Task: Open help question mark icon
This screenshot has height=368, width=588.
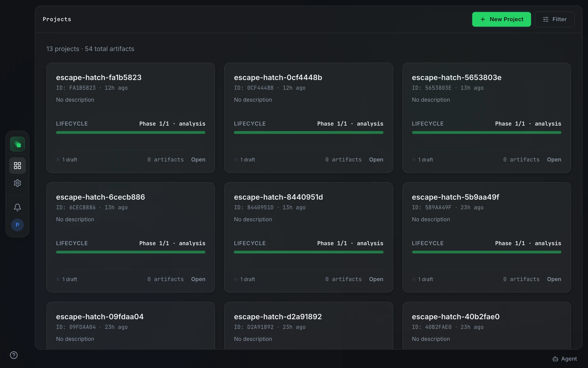Action: point(14,355)
